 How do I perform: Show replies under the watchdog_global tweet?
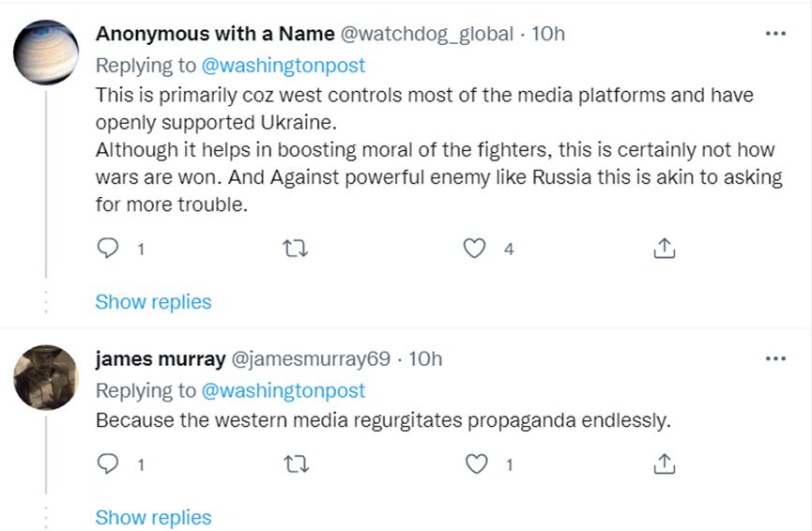pos(153,302)
